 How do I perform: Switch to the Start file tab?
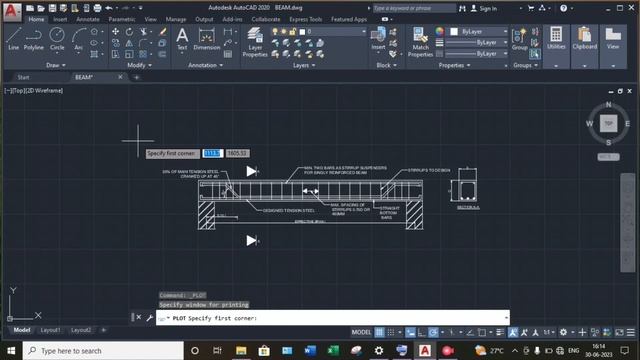click(23, 77)
